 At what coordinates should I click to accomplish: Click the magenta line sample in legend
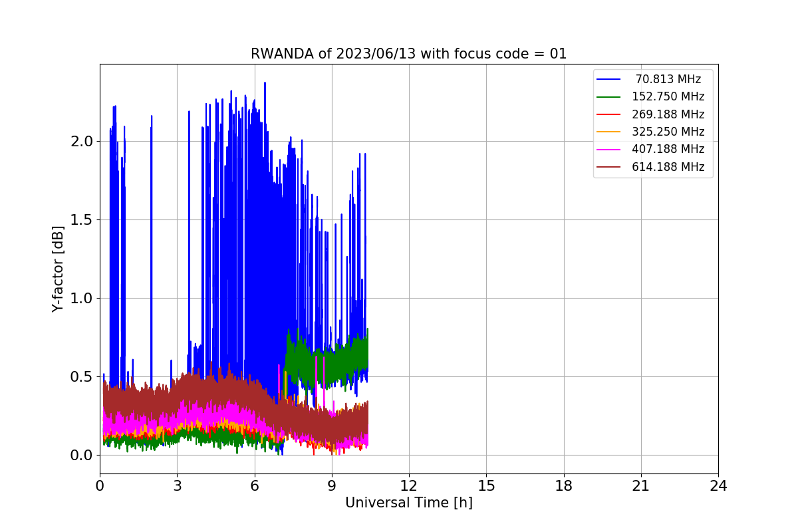[x=608, y=149]
